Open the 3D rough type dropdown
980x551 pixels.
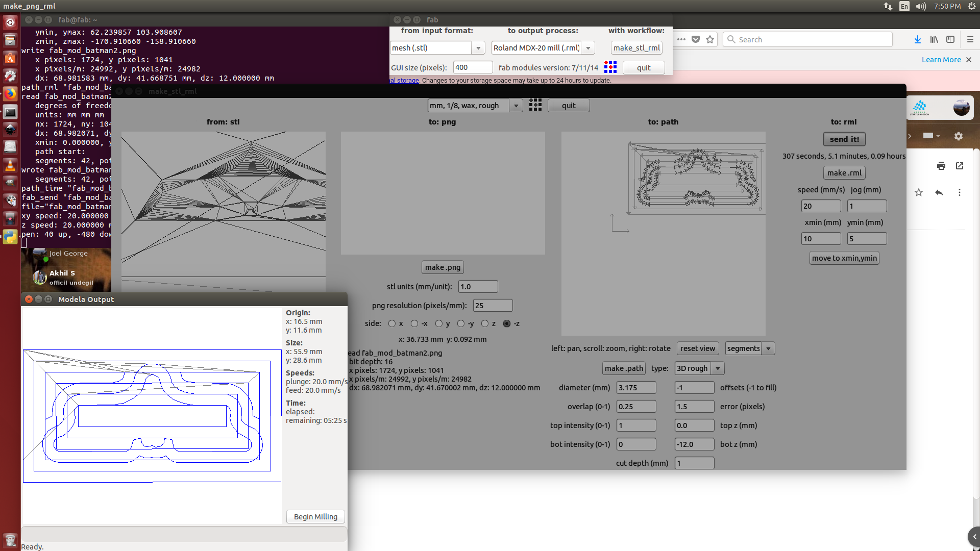point(718,368)
